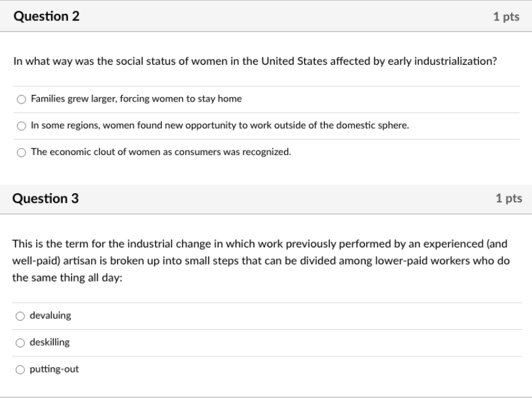Click the question text about artisan work broken up
The width and height of the screenshot is (532, 398).
coord(261,261)
